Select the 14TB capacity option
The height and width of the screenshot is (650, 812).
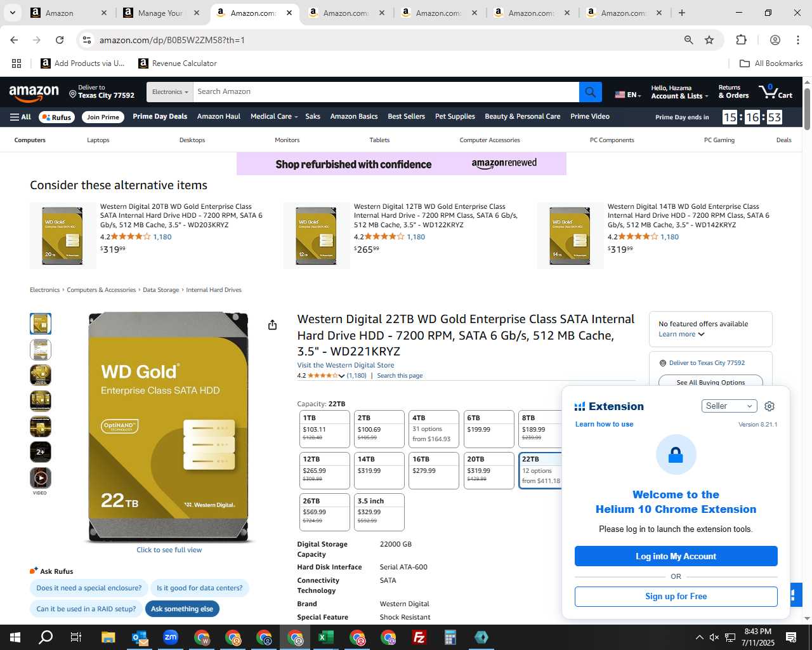[x=379, y=470]
